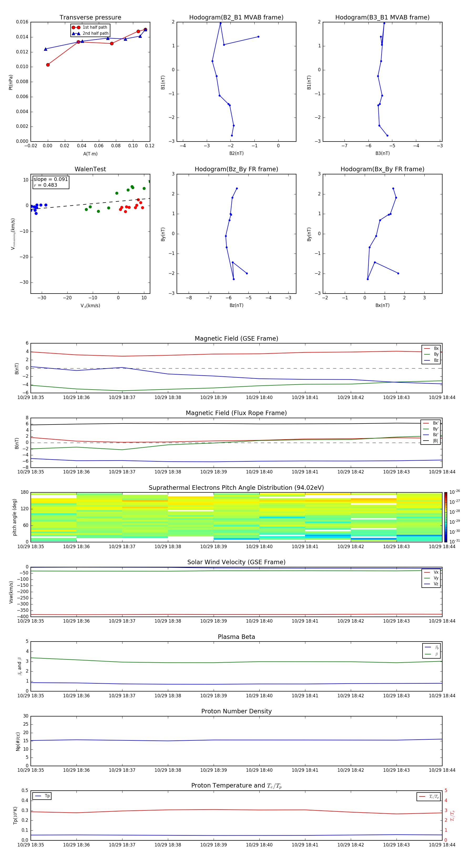Screen dimensions: 473x868
Task: Click the rightmost green WalenTest data point
Action: pos(150,181)
